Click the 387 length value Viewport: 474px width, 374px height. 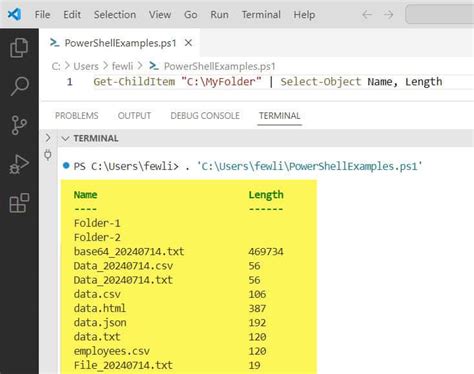(257, 308)
